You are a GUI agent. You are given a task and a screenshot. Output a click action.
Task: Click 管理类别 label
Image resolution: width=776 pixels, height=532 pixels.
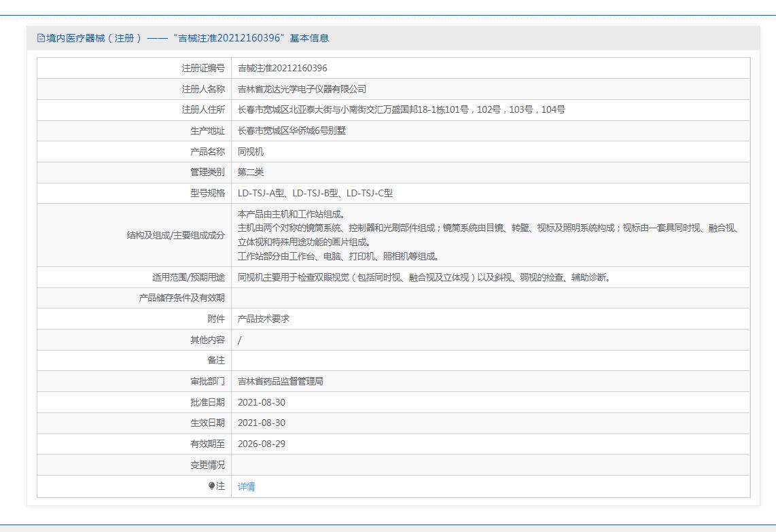pos(207,172)
